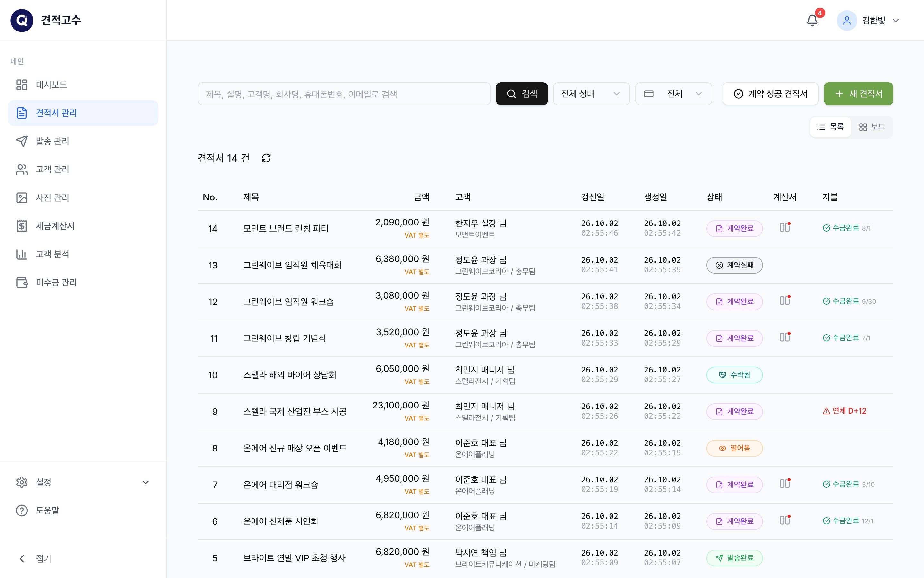The height and width of the screenshot is (578, 924).
Task: Open the 전체 상태 dropdown
Action: coord(591,94)
